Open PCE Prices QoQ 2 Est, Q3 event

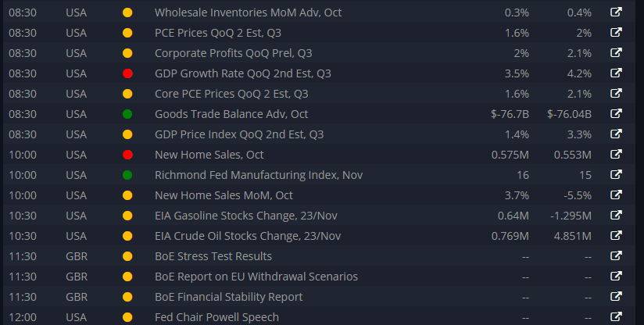click(218, 33)
